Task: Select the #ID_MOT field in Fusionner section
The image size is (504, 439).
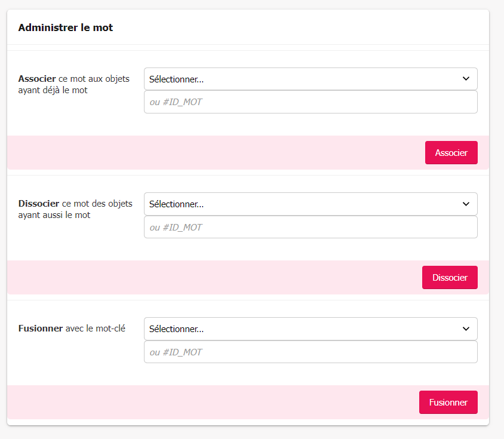Action: click(311, 352)
